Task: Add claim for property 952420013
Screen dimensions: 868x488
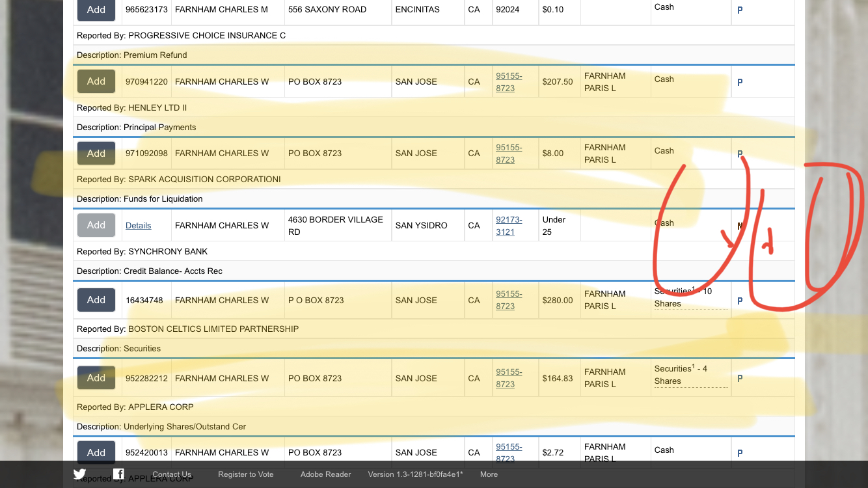Action: pos(96,452)
